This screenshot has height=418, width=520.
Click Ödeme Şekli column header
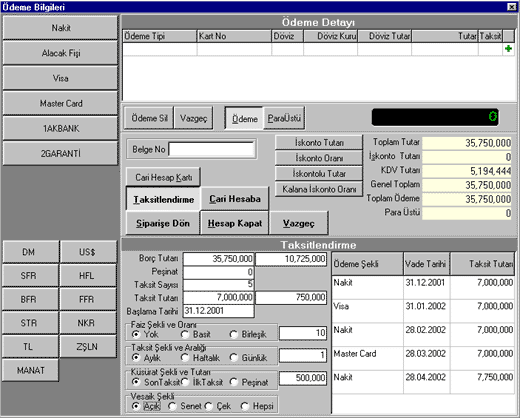pyautogui.click(x=368, y=264)
